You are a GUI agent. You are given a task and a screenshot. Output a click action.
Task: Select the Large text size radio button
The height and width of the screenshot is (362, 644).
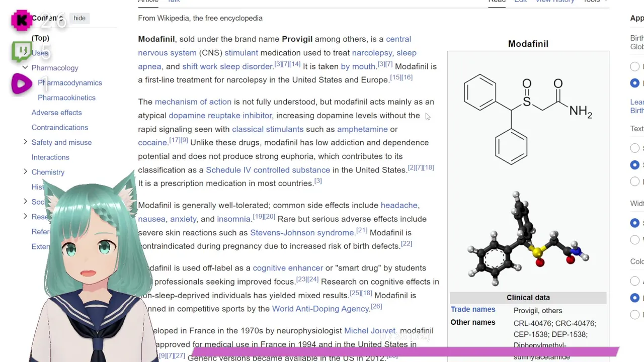pos(635,181)
